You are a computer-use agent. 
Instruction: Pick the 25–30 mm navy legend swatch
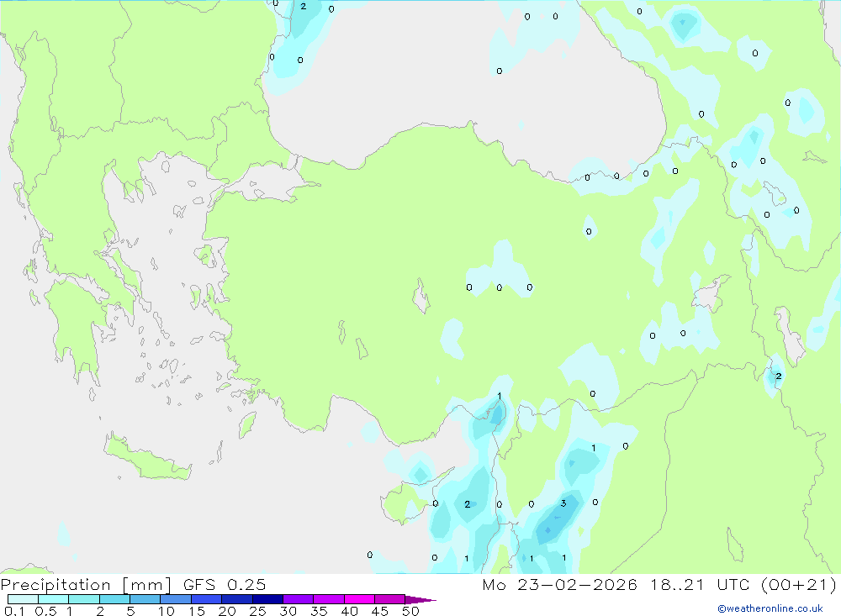coord(267,599)
